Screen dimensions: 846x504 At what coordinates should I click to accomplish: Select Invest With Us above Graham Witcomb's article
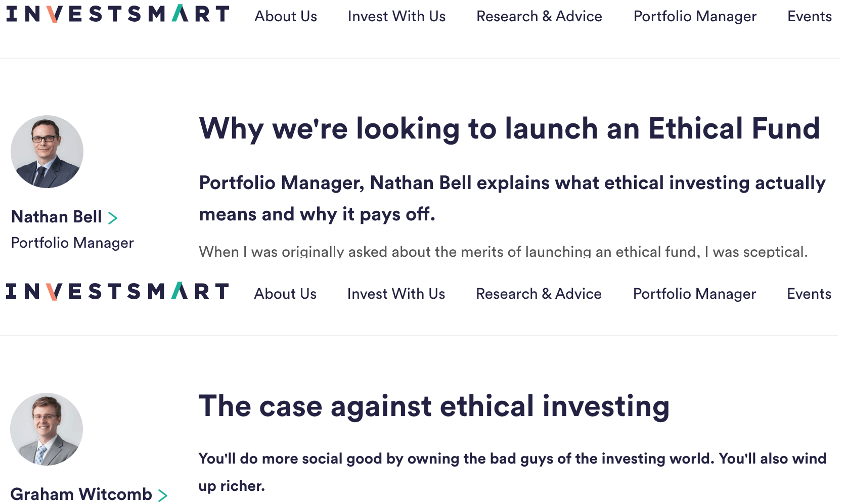[x=396, y=294]
